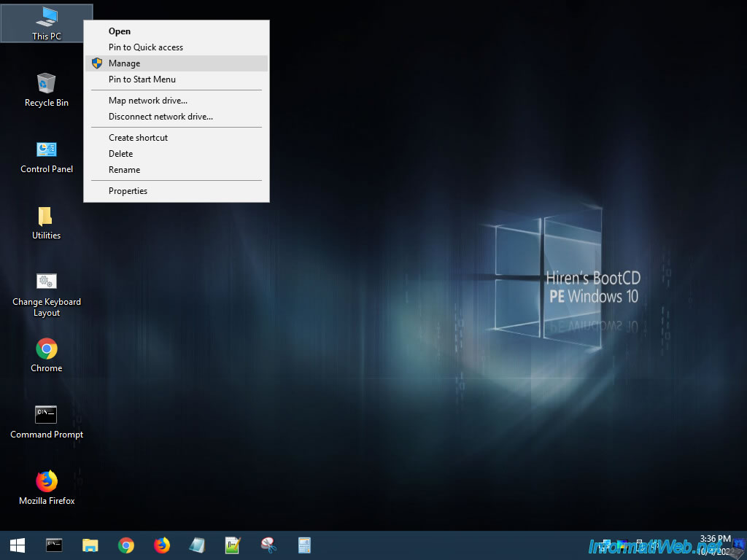This screenshot has height=560, width=747.
Task: Launch Command Prompt from the taskbar
Action: [54, 545]
